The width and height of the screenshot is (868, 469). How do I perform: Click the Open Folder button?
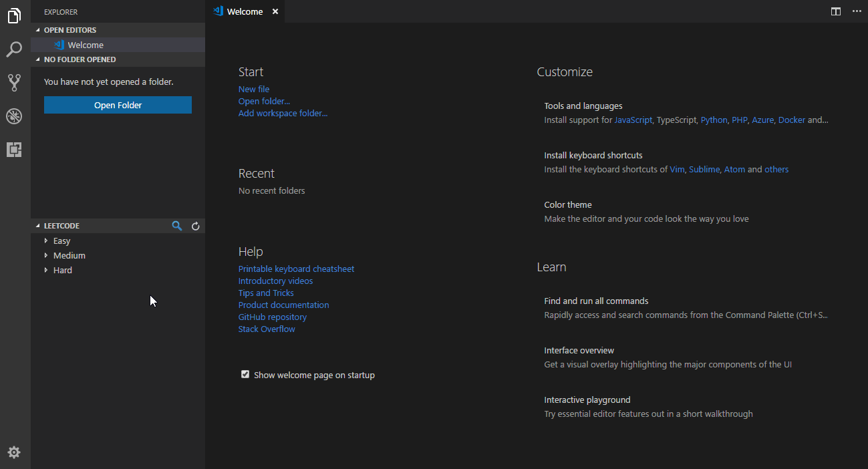(x=118, y=105)
